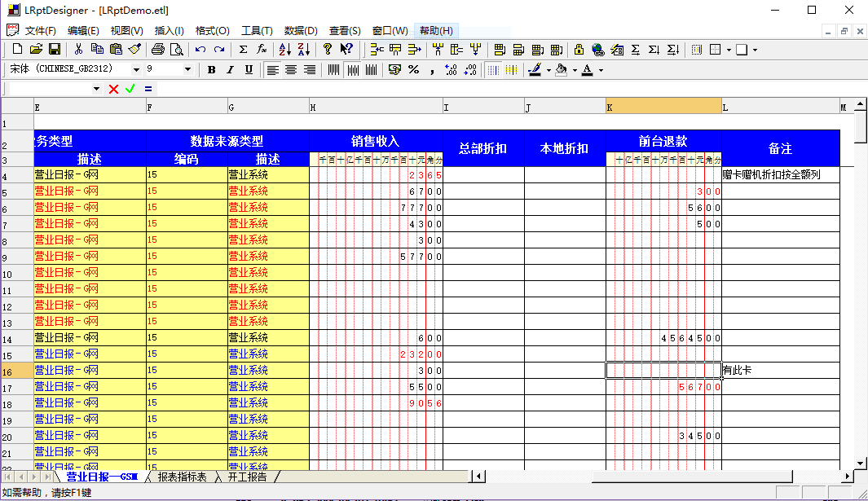Undo the last action

pyautogui.click(x=200, y=49)
